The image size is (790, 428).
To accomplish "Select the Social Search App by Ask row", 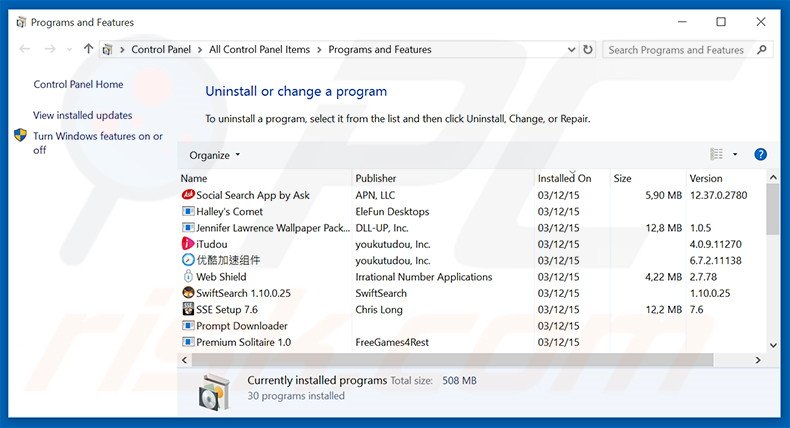I will tap(472, 195).
